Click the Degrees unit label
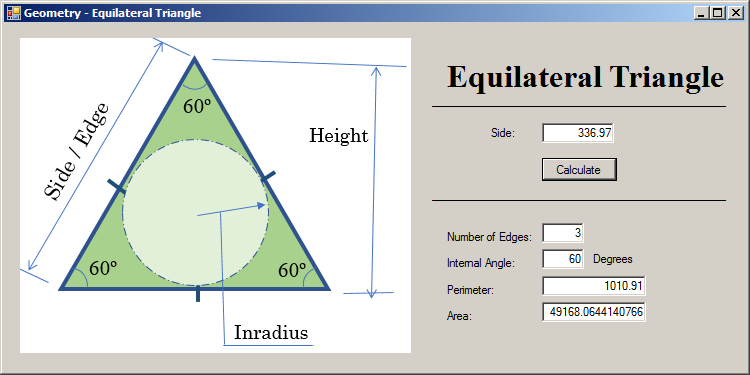The width and height of the screenshot is (750, 375). coord(613,259)
